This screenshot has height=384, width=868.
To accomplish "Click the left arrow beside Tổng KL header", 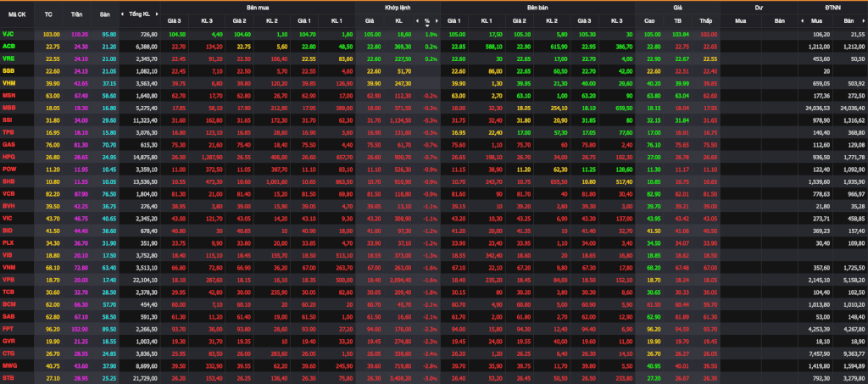I will point(124,14).
